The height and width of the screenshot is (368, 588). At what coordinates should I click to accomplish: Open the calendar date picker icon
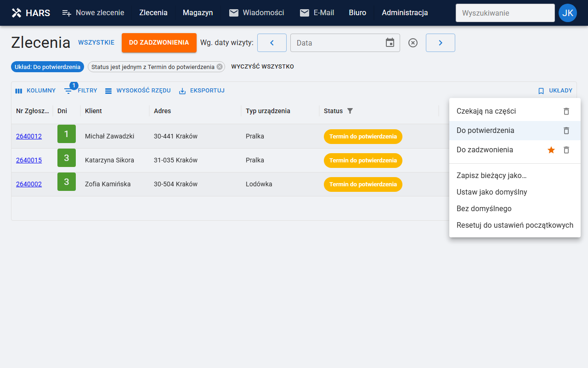pos(390,43)
